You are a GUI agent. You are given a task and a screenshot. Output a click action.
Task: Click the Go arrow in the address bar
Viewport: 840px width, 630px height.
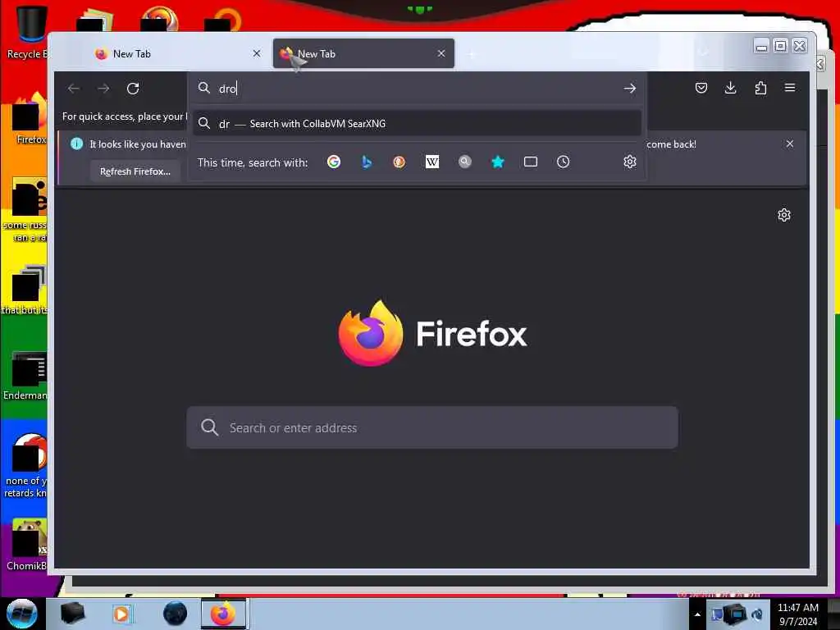coord(629,89)
